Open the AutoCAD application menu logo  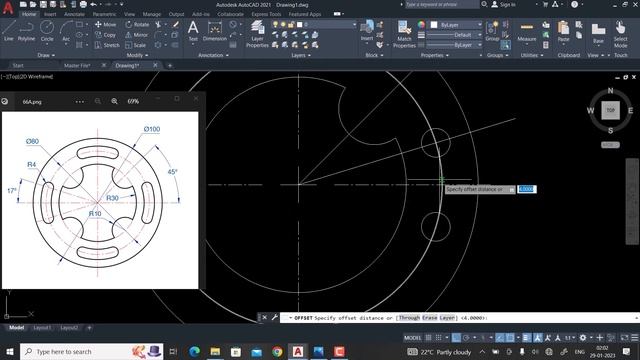coord(8,7)
